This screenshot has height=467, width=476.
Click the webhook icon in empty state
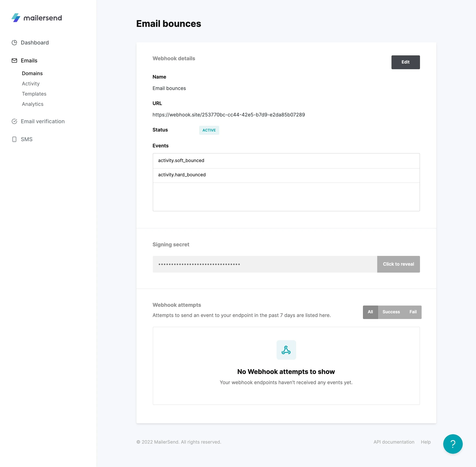click(286, 350)
